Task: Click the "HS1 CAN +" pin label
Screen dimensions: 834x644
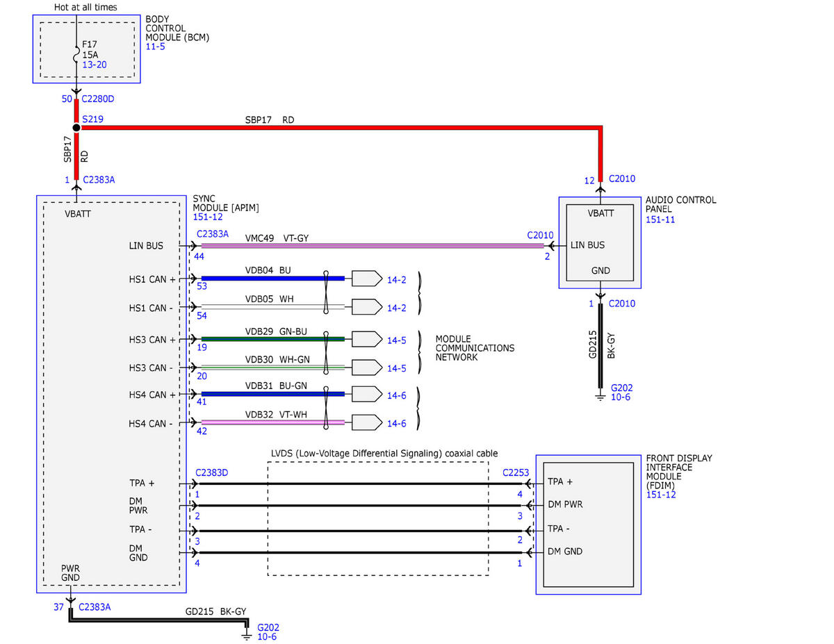Action: (153, 279)
